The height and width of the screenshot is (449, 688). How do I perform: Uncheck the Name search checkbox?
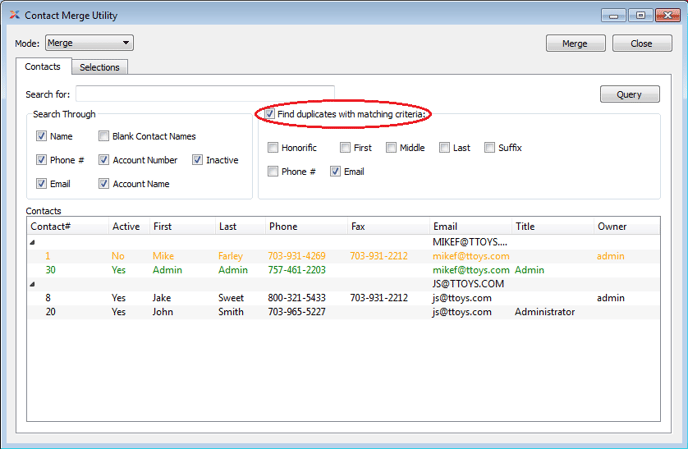[x=42, y=136]
